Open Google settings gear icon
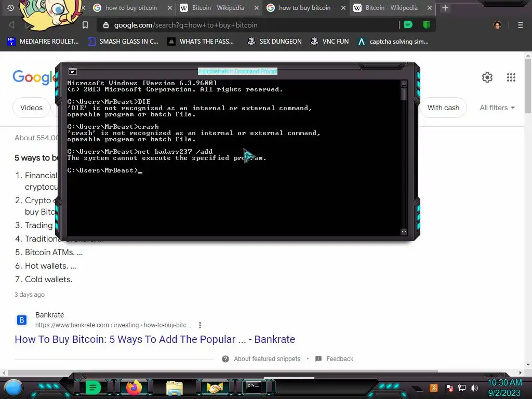Viewport: 532px width, 399px height. tap(487, 77)
